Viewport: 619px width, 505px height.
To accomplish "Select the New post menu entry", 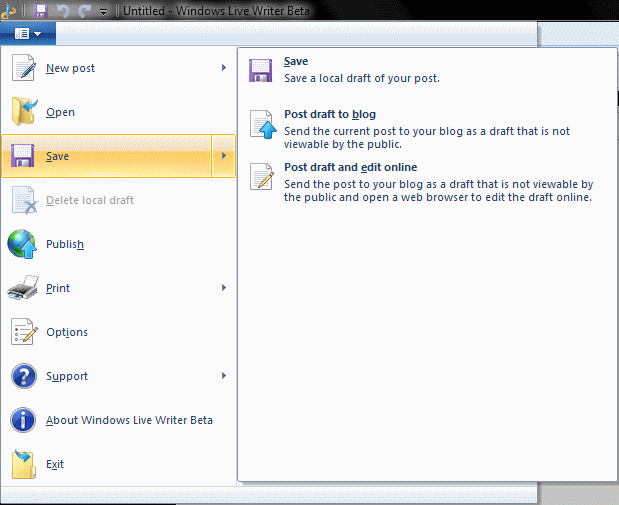I will (x=118, y=68).
